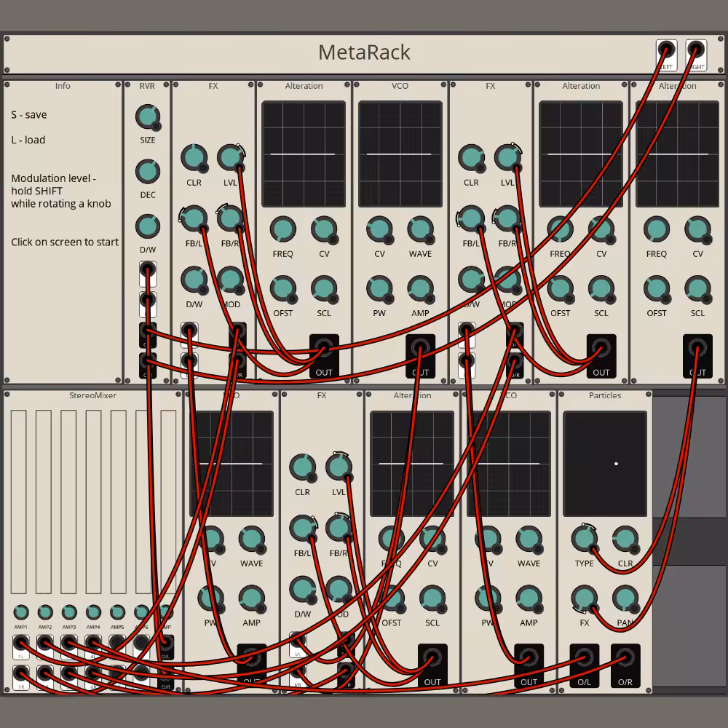Adjust the StereoMixer AMP3 knob
Image resolution: width=728 pixels, height=728 pixels.
pos(69,612)
